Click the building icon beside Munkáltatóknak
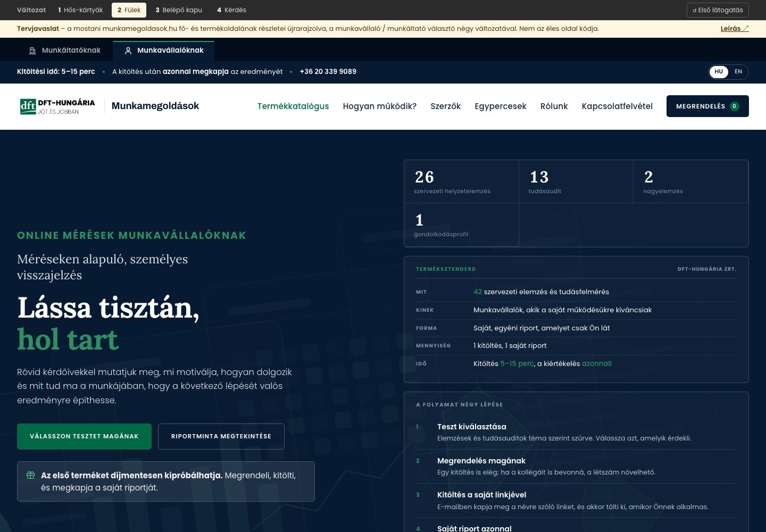766x532 pixels. tap(32, 51)
